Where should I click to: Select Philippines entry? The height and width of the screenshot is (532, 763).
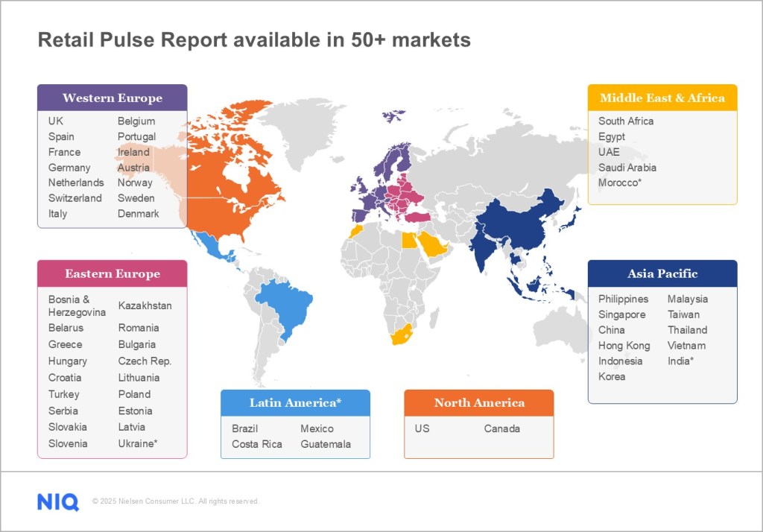624,300
